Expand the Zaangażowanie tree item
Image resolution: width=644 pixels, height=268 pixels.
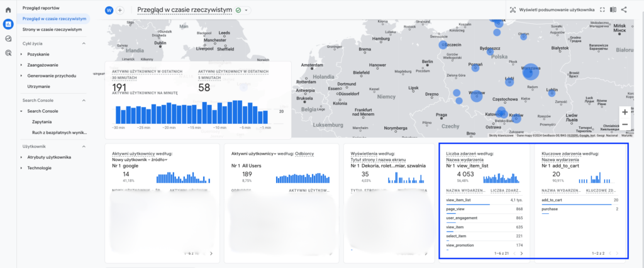tap(21, 65)
